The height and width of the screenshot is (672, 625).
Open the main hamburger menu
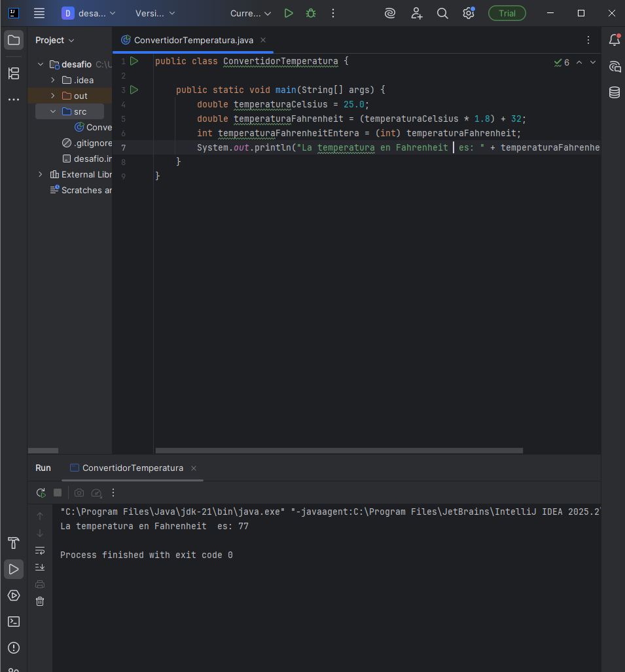(x=39, y=13)
